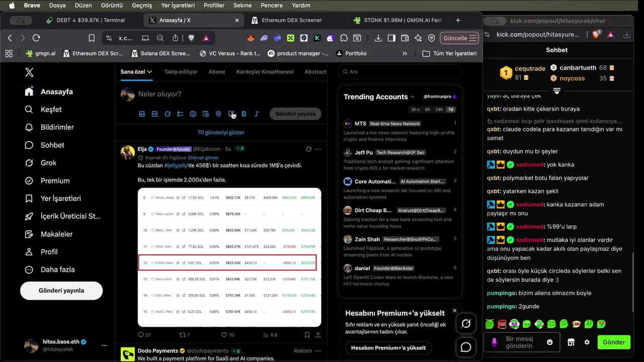Open Makaleler in the sidebar
Screen dimensions: 644x362
pyautogui.click(x=48, y=234)
